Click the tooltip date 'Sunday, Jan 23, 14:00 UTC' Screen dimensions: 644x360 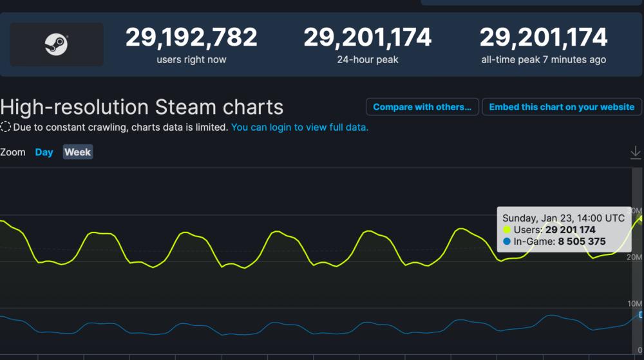pyautogui.click(x=563, y=218)
